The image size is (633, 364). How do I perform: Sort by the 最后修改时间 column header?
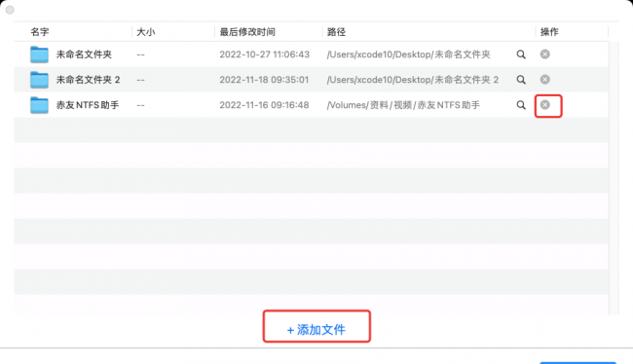tap(247, 32)
